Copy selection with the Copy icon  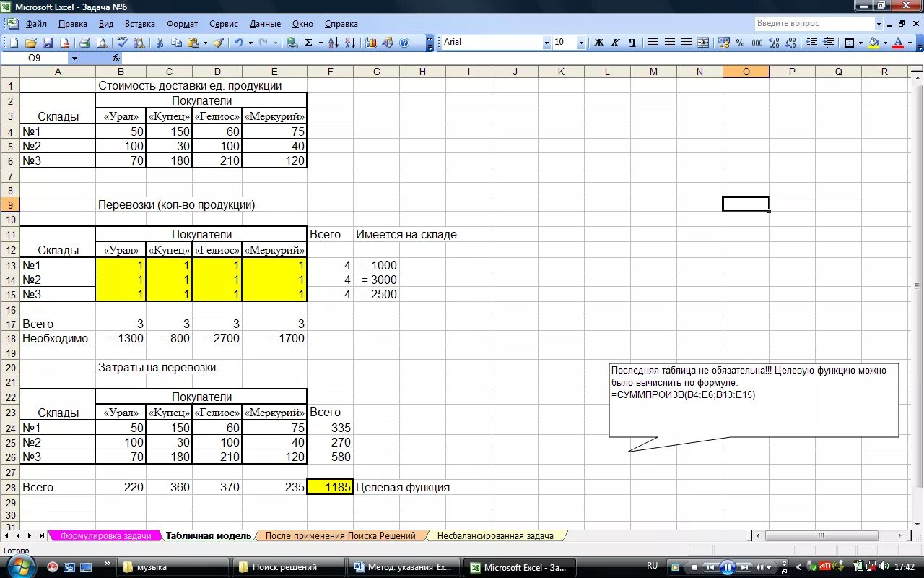pos(176,43)
